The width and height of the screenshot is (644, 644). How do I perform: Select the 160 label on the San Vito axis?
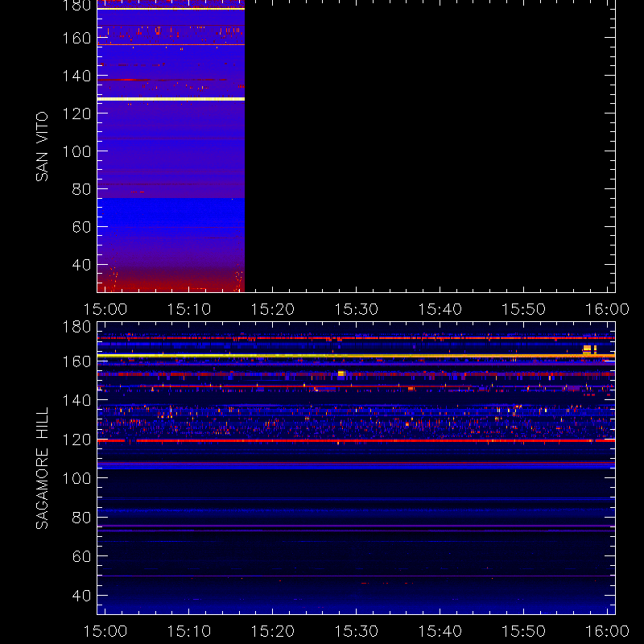point(76,38)
